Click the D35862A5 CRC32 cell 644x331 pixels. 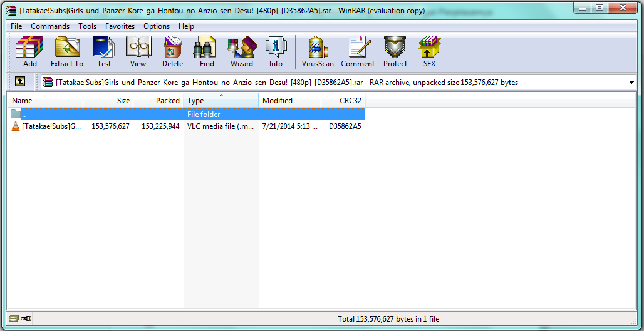point(345,126)
